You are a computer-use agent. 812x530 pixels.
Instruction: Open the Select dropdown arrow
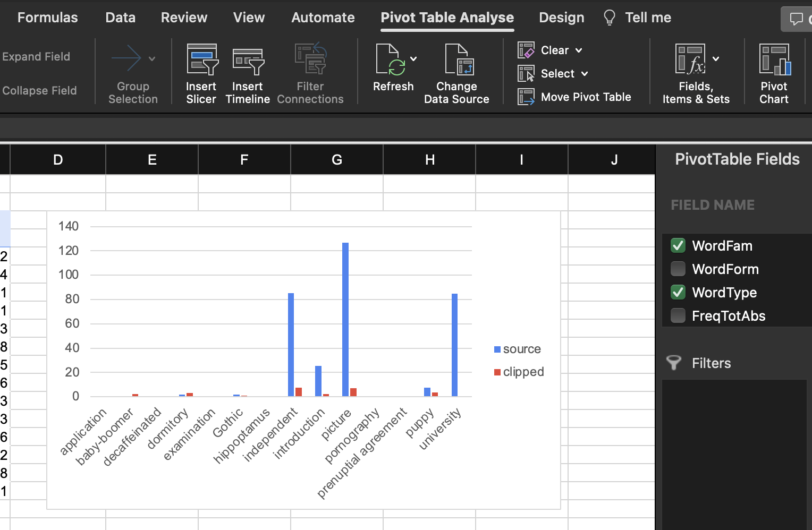coord(585,74)
